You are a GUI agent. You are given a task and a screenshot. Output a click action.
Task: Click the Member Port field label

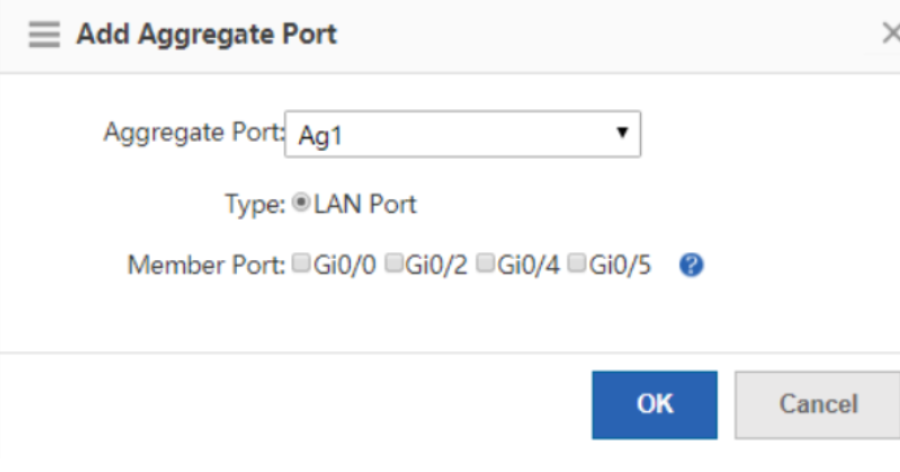point(206,265)
